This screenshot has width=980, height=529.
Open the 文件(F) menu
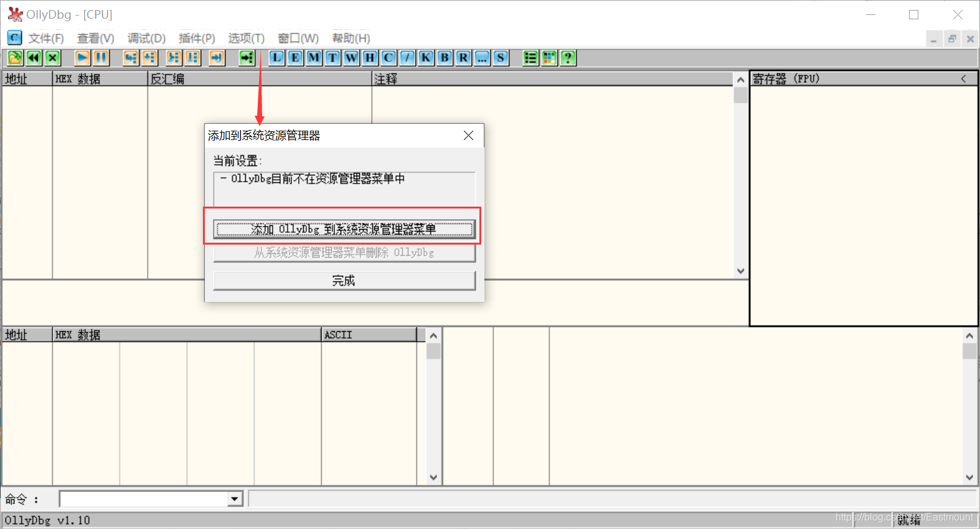click(46, 39)
